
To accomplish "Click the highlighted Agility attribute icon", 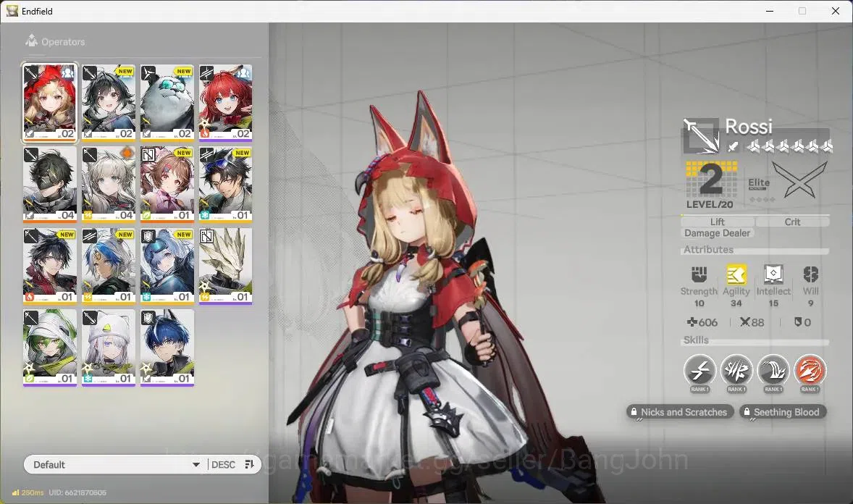I will 736,274.
